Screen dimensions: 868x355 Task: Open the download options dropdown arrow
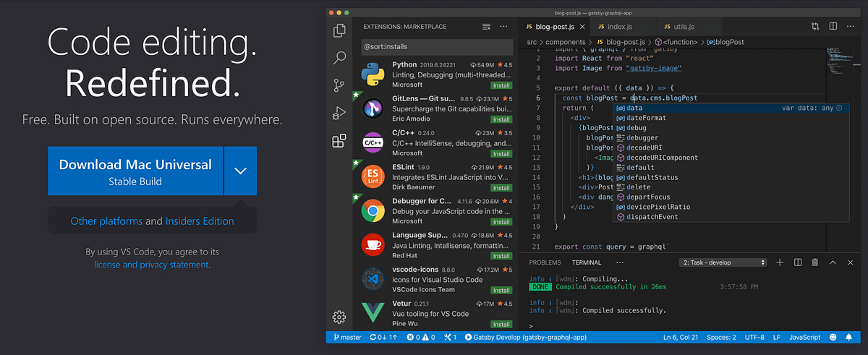(x=241, y=171)
